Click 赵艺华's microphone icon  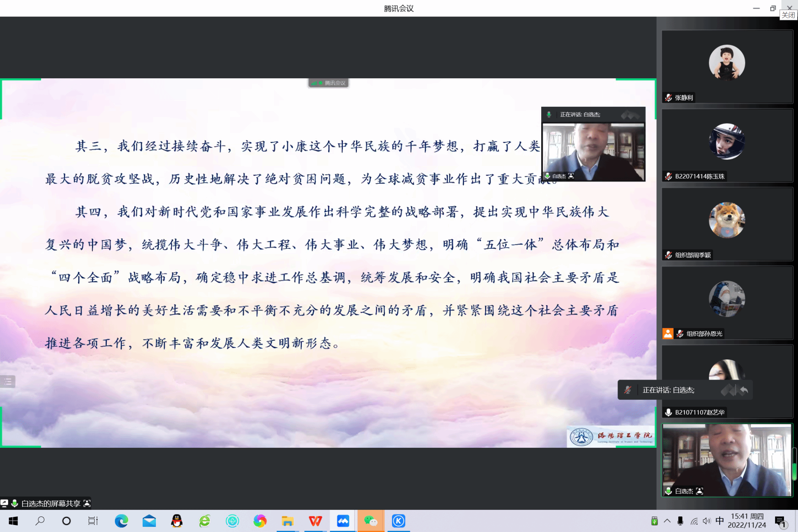point(669,412)
